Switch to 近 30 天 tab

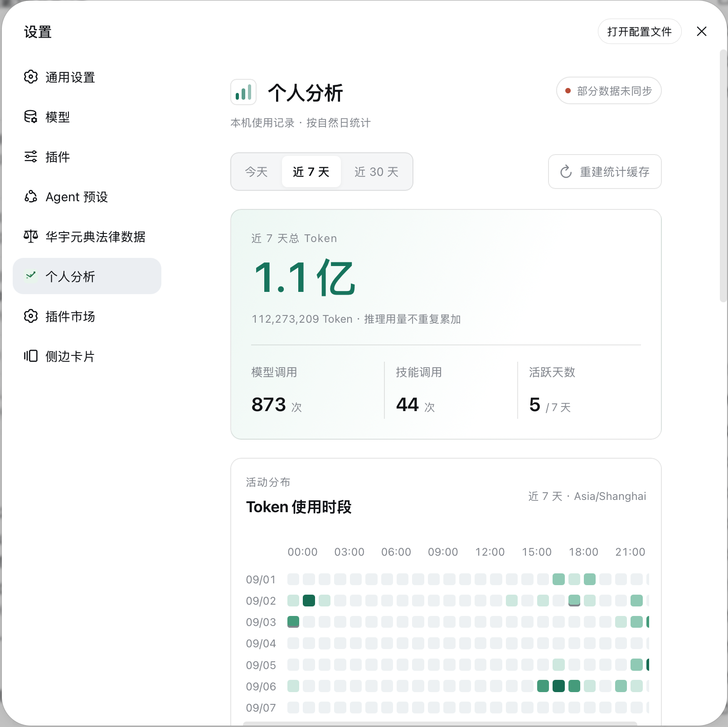(x=376, y=172)
